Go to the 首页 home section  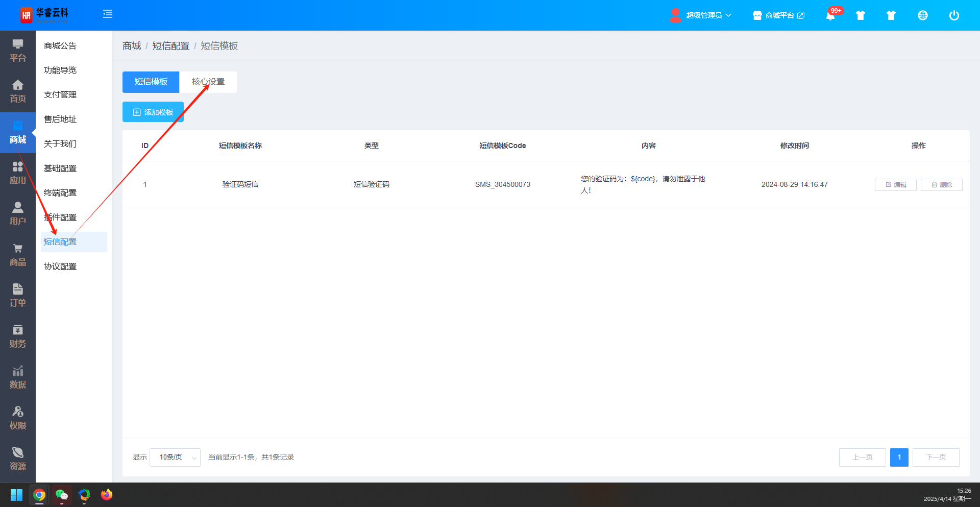18,91
